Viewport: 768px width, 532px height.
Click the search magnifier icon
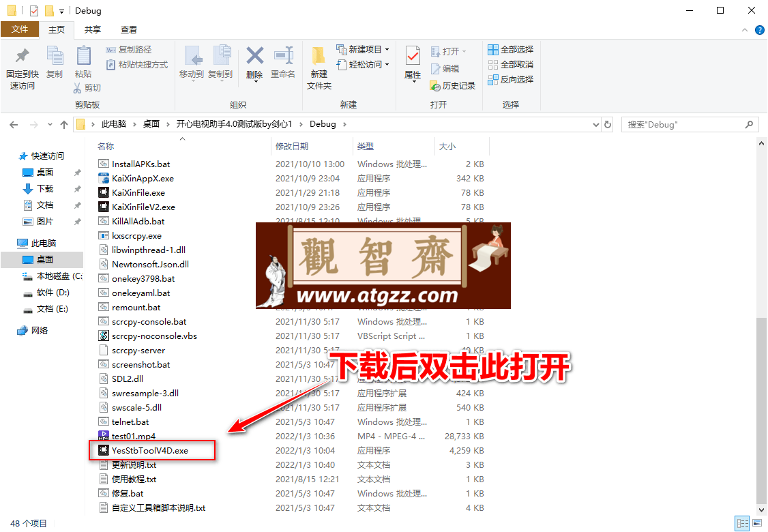[749, 124]
